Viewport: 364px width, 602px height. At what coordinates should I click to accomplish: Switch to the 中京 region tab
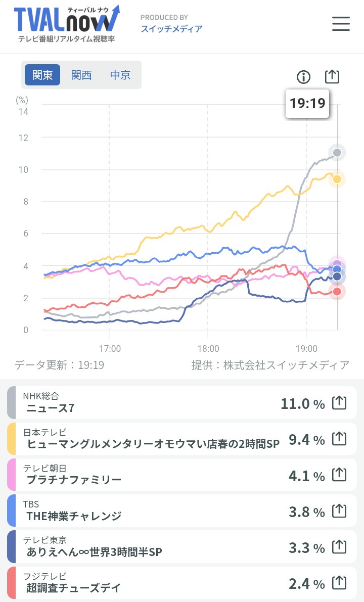click(x=120, y=75)
